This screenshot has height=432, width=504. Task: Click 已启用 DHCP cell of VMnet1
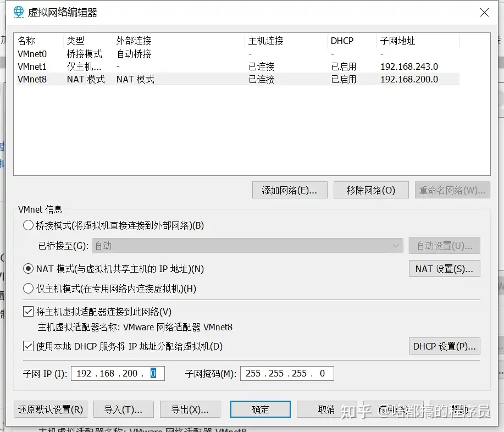(344, 67)
